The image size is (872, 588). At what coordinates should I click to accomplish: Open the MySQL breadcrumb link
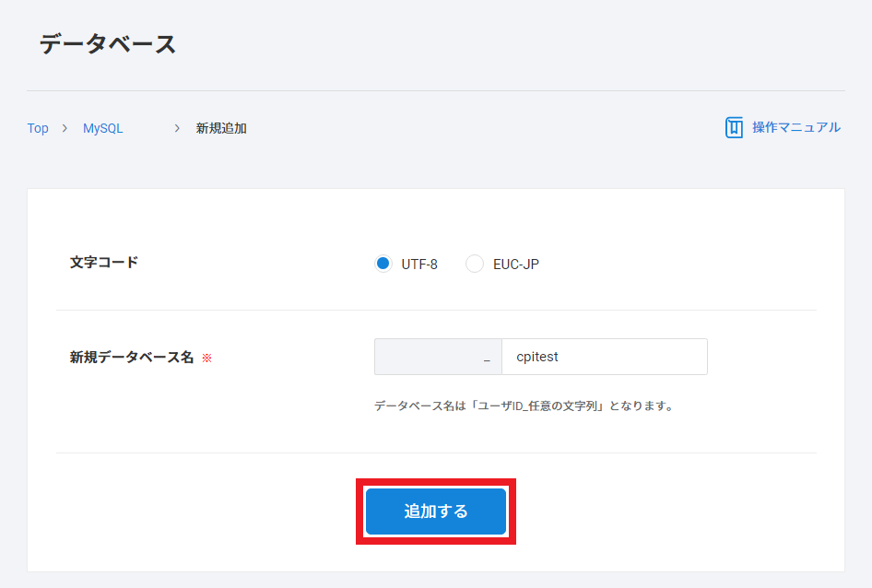click(x=103, y=128)
